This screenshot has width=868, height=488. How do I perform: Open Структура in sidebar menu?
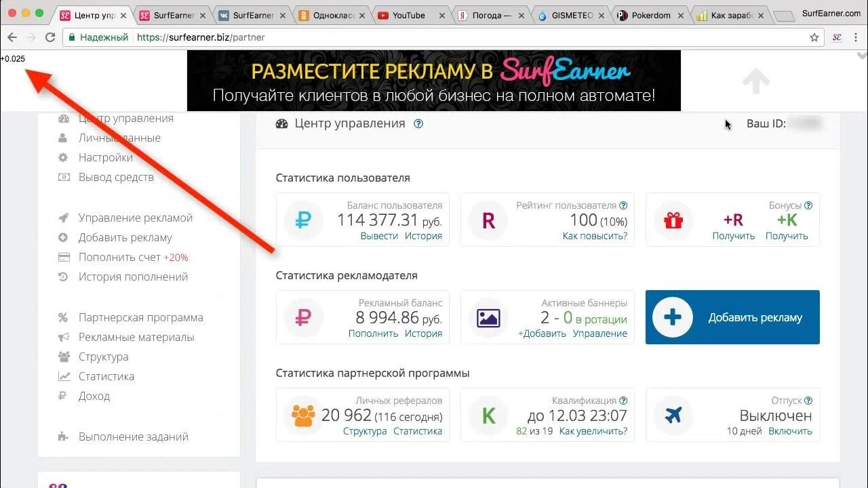pos(103,357)
